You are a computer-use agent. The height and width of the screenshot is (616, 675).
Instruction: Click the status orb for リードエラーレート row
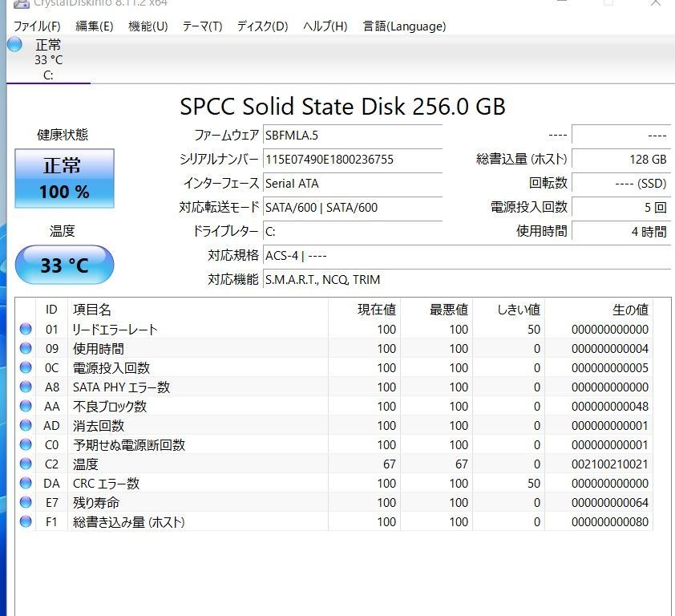(26, 329)
